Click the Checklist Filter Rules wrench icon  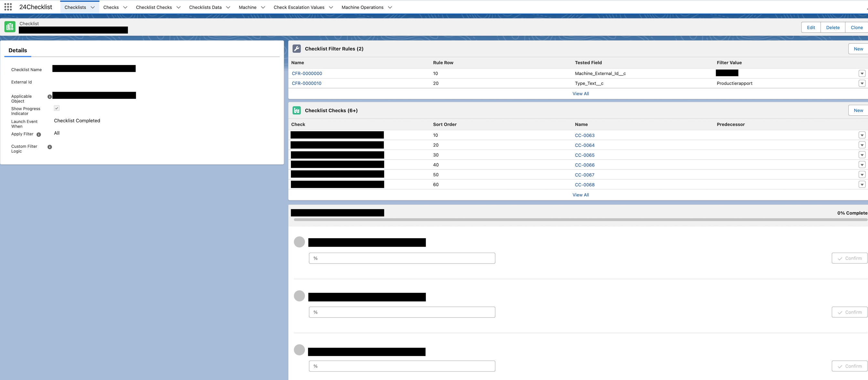click(297, 49)
